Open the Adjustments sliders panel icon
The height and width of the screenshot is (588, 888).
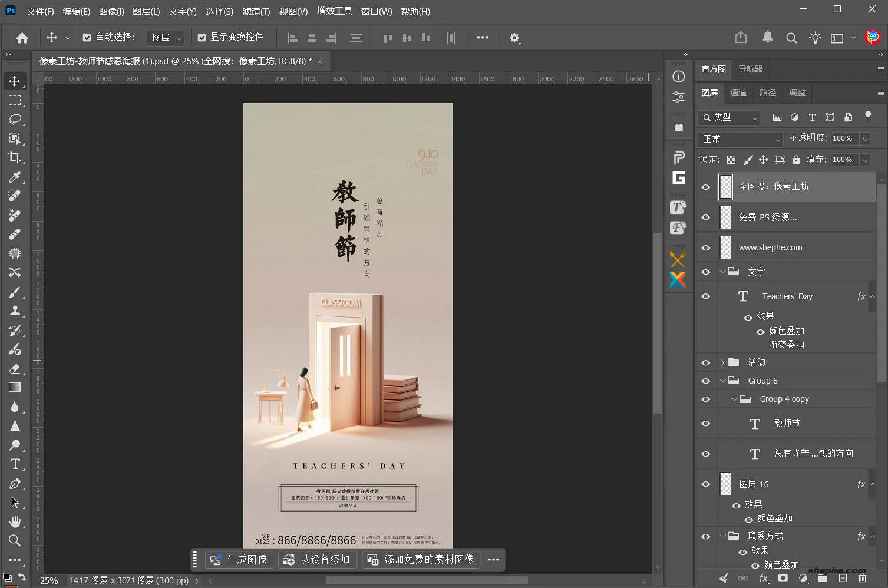point(679,97)
